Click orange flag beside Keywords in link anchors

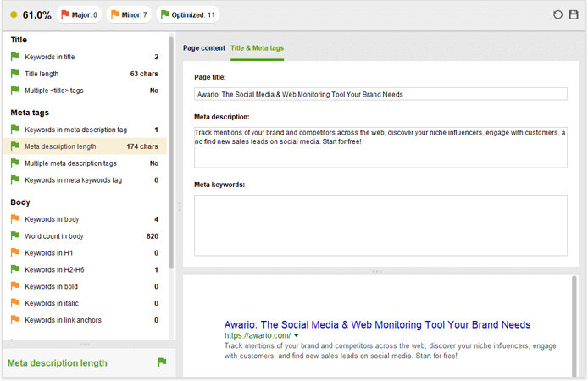[15, 320]
